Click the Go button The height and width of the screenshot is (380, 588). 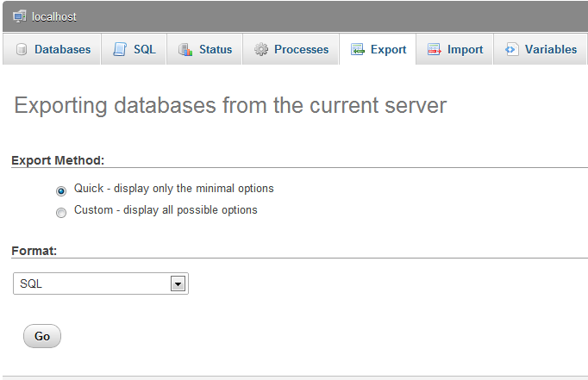(42, 336)
